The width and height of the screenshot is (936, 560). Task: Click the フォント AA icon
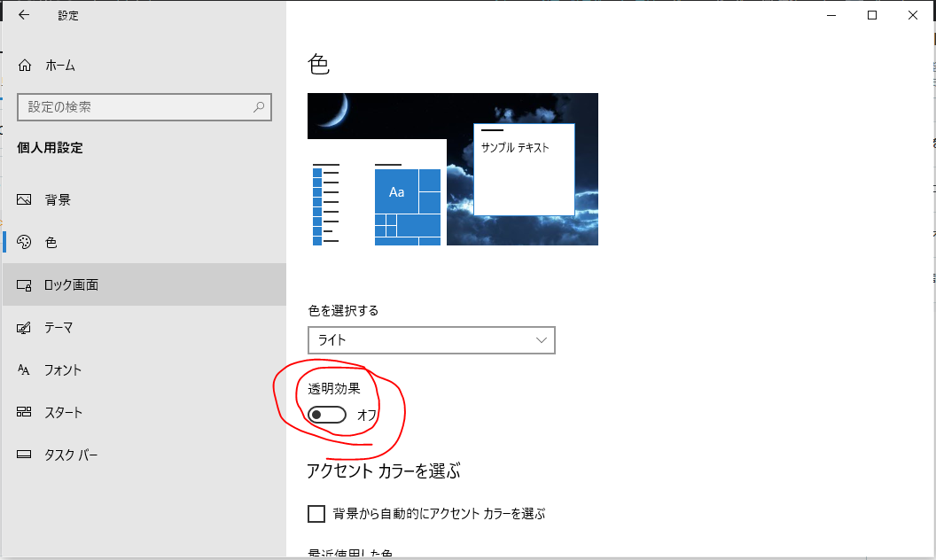pos(24,369)
